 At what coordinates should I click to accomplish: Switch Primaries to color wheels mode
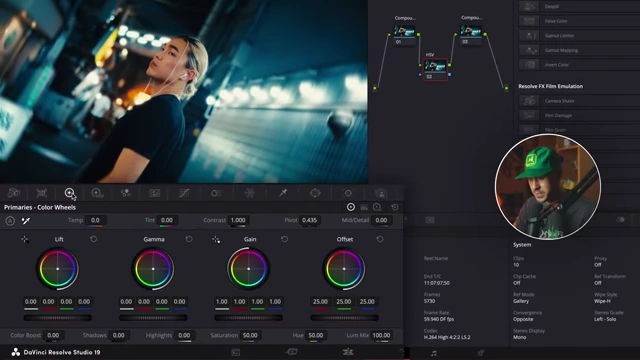tap(351, 207)
